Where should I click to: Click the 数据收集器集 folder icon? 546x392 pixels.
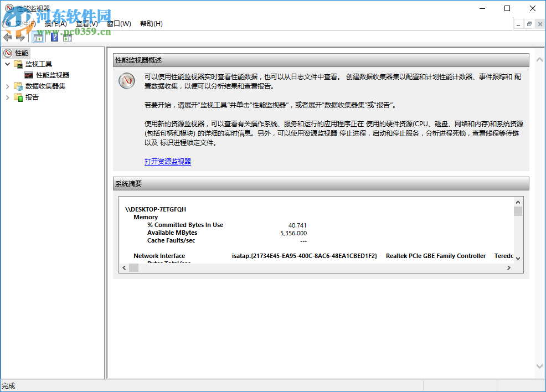pyautogui.click(x=18, y=86)
